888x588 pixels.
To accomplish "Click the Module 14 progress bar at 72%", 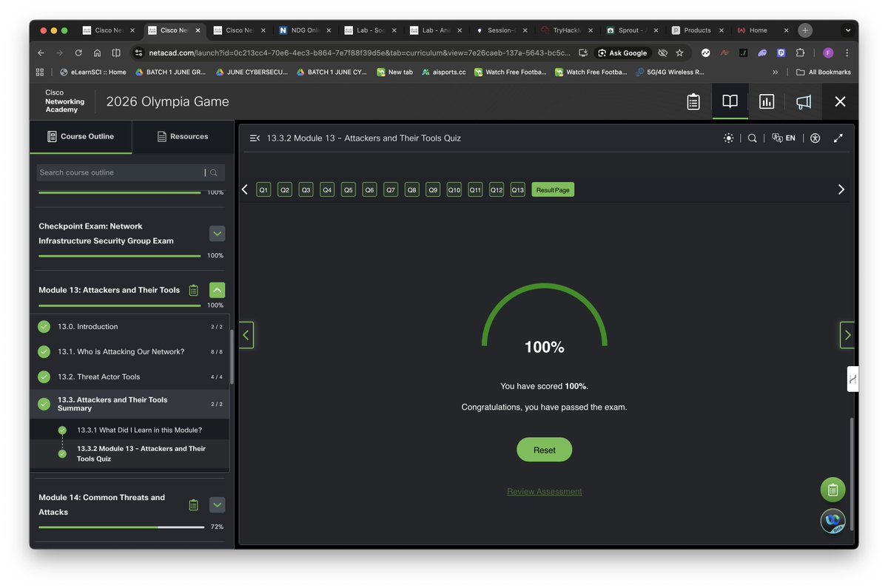I will [x=121, y=527].
